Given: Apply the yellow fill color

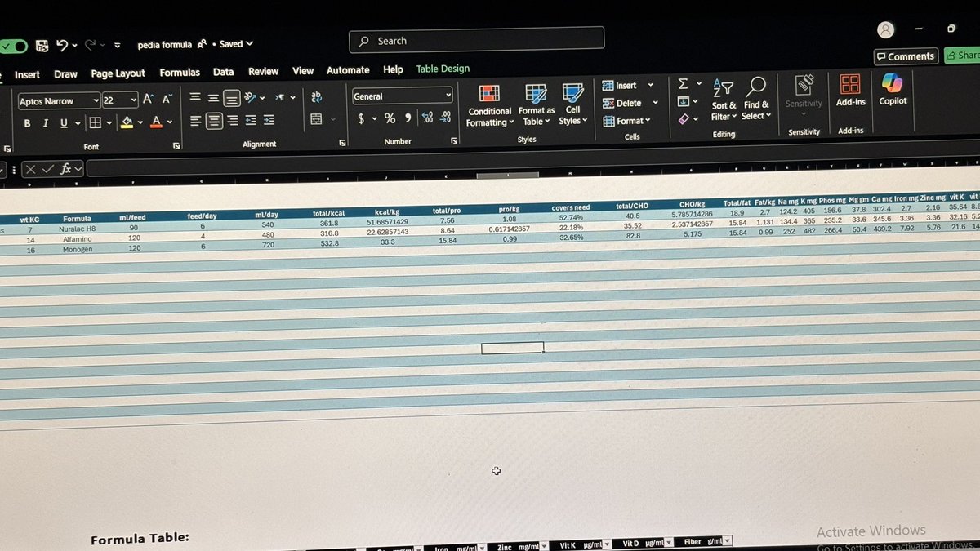Looking at the screenshot, I should coord(127,122).
